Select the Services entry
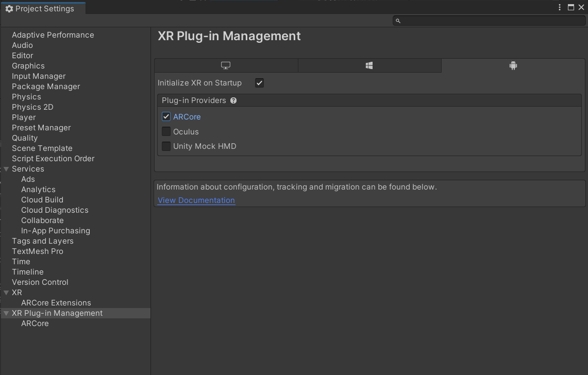The image size is (588, 375). 28,169
